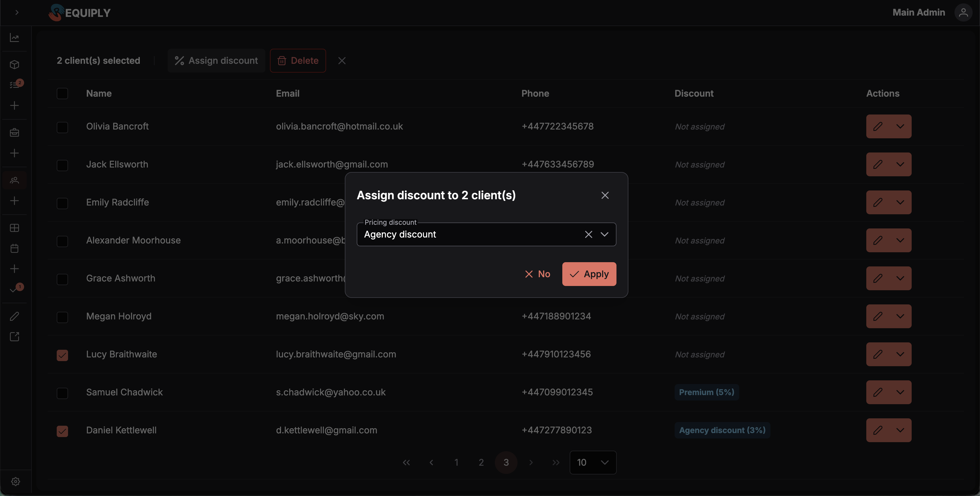This screenshot has width=980, height=496.
Task: Click the Delete button
Action: (x=298, y=60)
